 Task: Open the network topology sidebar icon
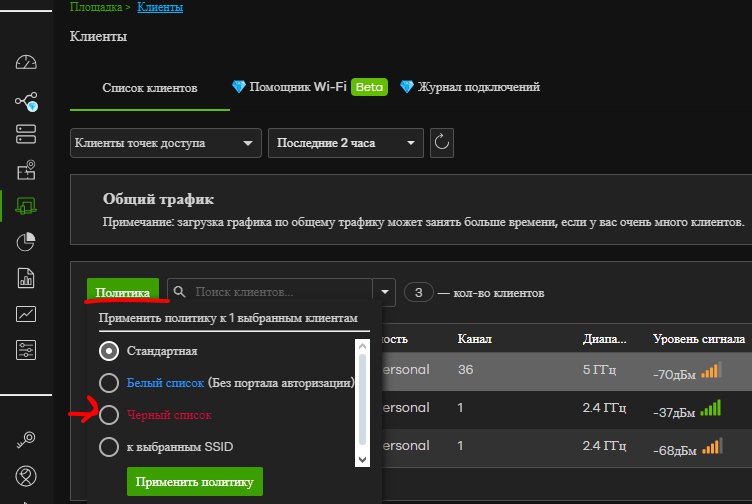coord(26,101)
